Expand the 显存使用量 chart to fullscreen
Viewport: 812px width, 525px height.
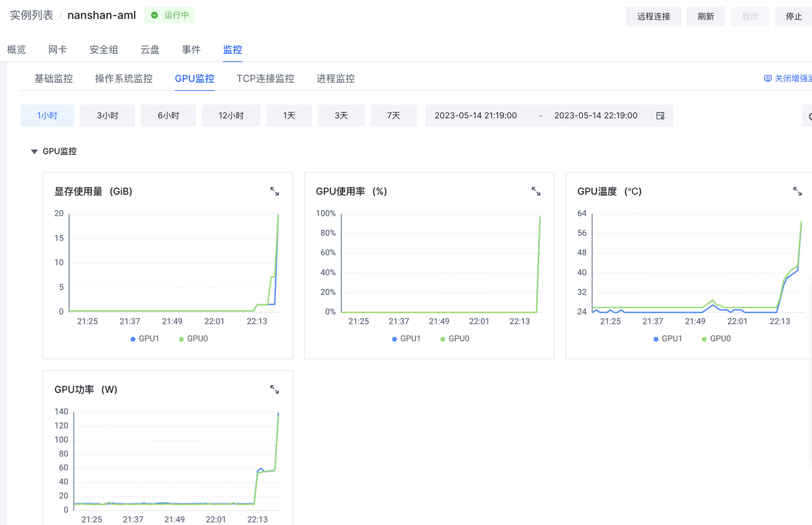[275, 191]
